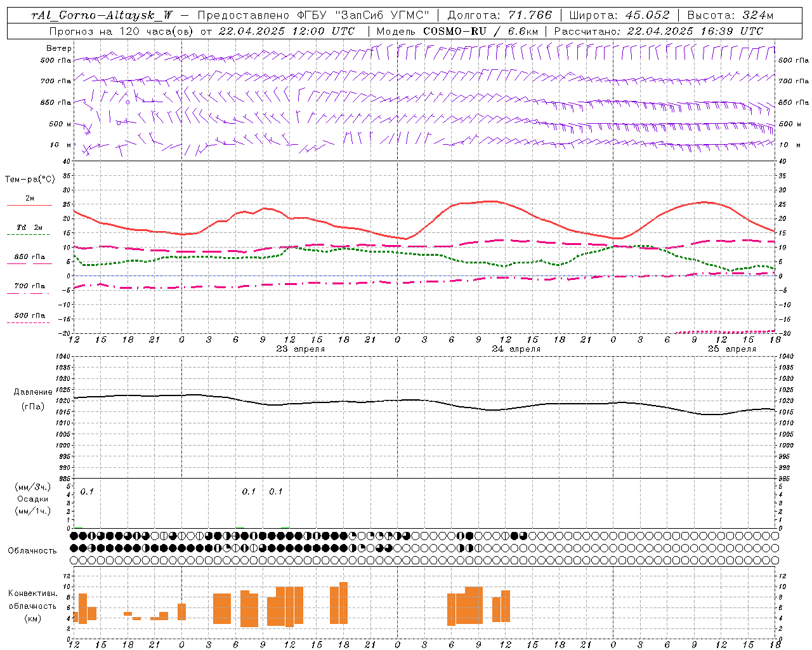Click the 500 м wind level label on left
Viewport: 812px width, 650px height.
61,124
